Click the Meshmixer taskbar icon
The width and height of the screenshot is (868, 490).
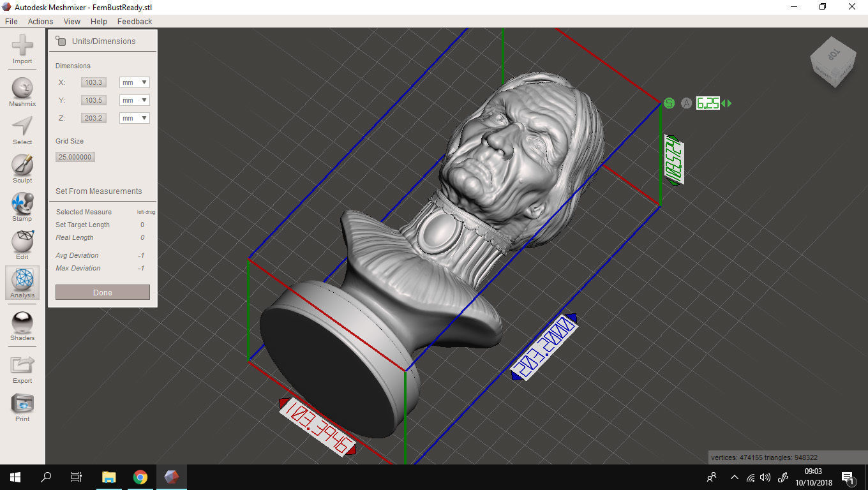[172, 477]
